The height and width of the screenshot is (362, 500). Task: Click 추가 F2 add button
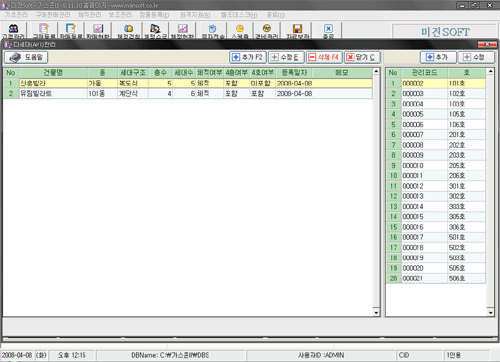[248, 57]
